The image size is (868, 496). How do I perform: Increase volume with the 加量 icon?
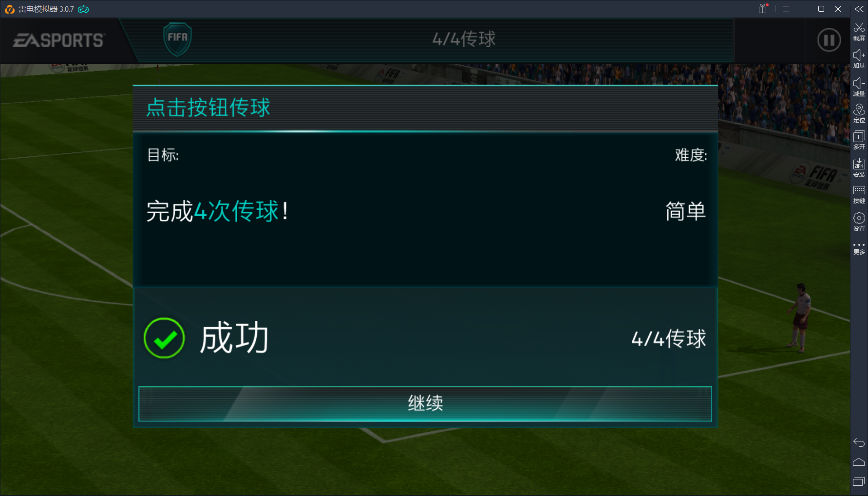point(859,58)
